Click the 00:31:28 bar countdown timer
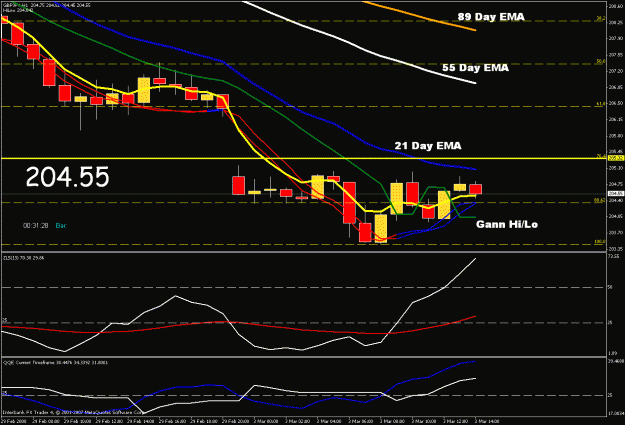625x425 pixels. coord(35,226)
